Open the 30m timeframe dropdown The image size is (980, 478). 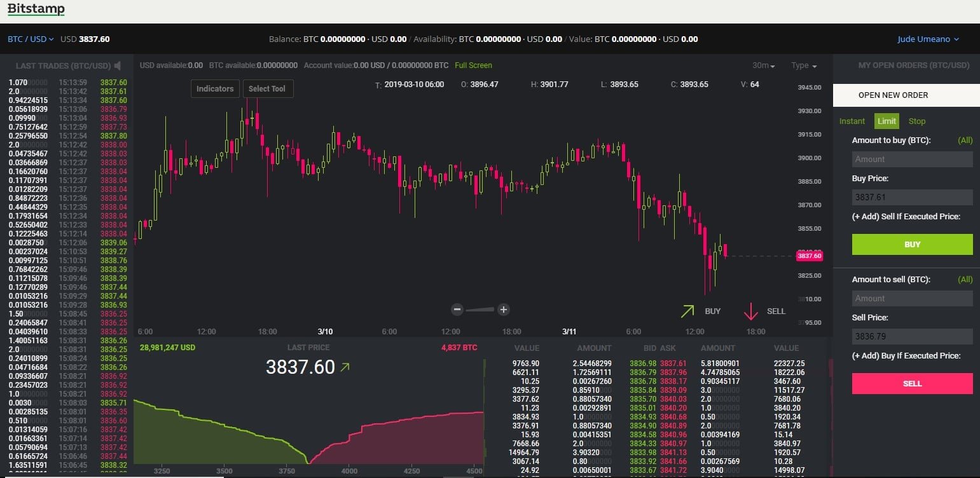(x=763, y=65)
